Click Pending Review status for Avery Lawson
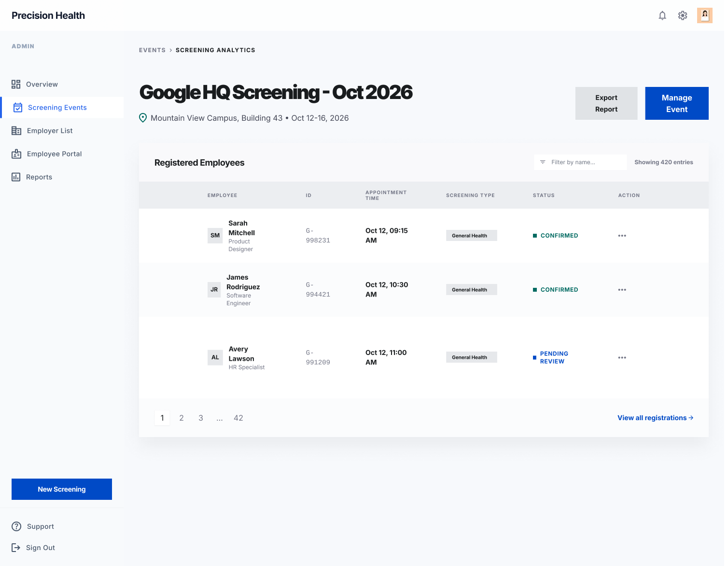Viewport: 728px width, 566px height. click(x=550, y=357)
